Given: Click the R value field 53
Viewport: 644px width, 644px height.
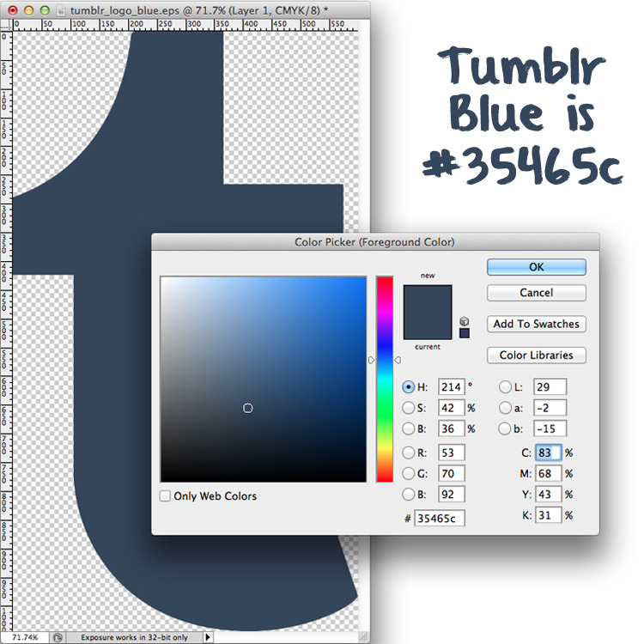Looking at the screenshot, I should (x=451, y=453).
